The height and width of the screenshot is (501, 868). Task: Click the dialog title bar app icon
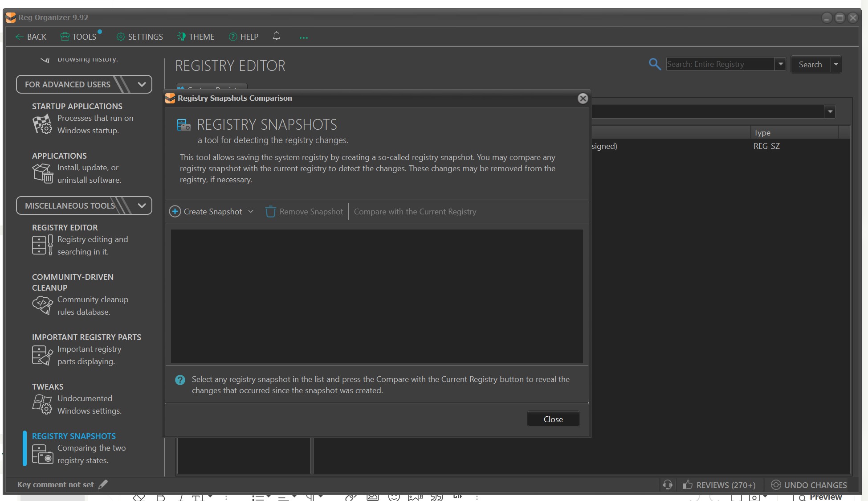[x=170, y=98]
